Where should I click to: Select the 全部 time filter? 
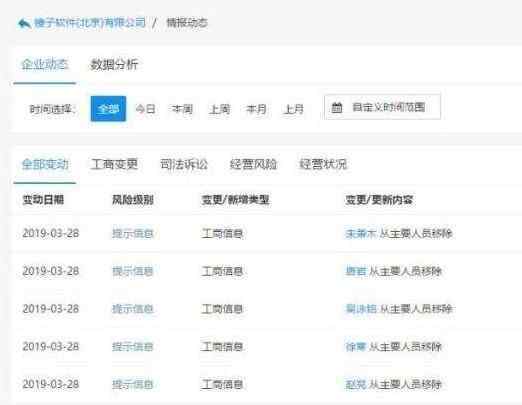pos(108,109)
